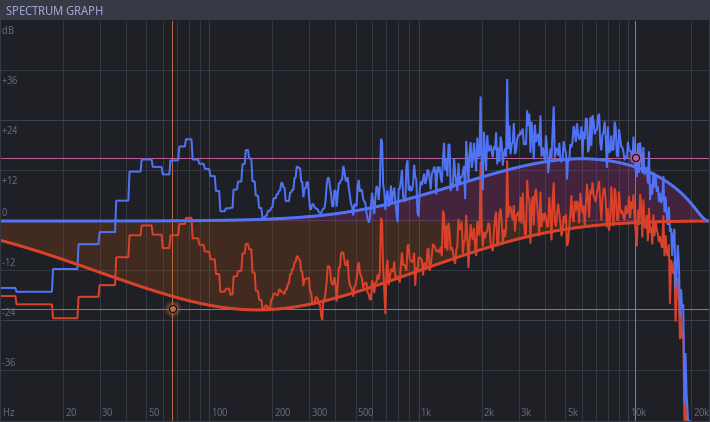The height and width of the screenshot is (422, 710).
Task: Click the 0 dB scale label
Action: pyautogui.click(x=5, y=212)
